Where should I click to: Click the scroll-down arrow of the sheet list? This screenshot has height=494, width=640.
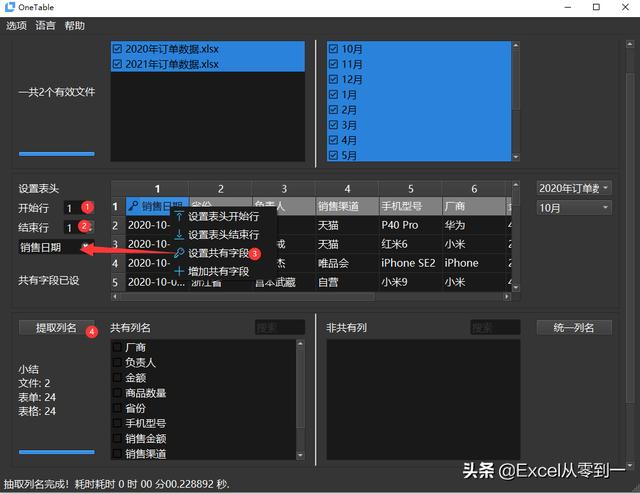pyautogui.click(x=516, y=157)
